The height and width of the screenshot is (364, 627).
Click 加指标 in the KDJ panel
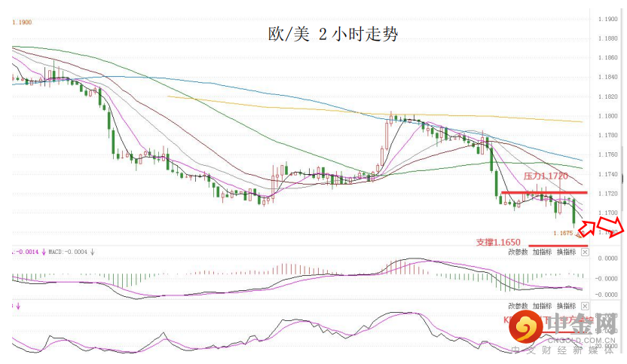[542, 306]
